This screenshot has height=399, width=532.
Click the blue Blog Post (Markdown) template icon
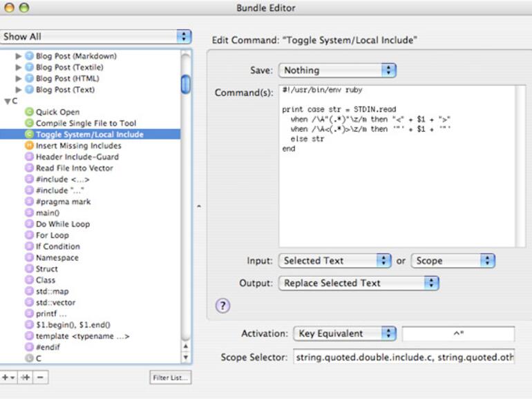click(x=29, y=56)
